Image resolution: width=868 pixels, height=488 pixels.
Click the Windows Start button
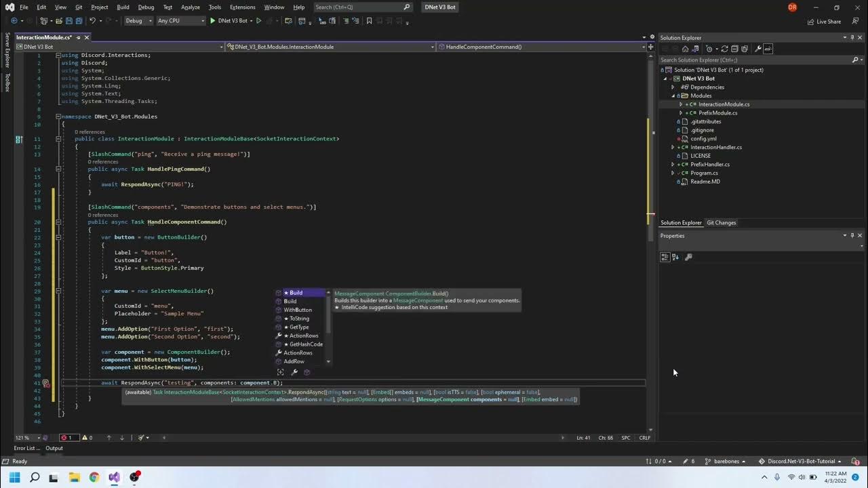tap(15, 477)
